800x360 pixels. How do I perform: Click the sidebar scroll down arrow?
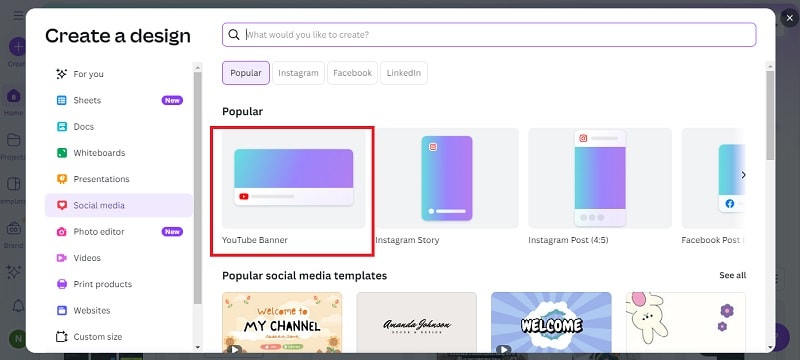click(198, 347)
